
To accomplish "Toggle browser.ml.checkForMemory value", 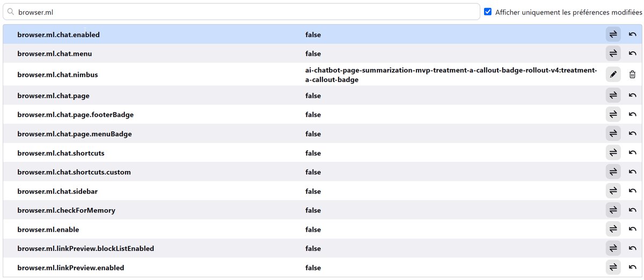I will point(613,210).
